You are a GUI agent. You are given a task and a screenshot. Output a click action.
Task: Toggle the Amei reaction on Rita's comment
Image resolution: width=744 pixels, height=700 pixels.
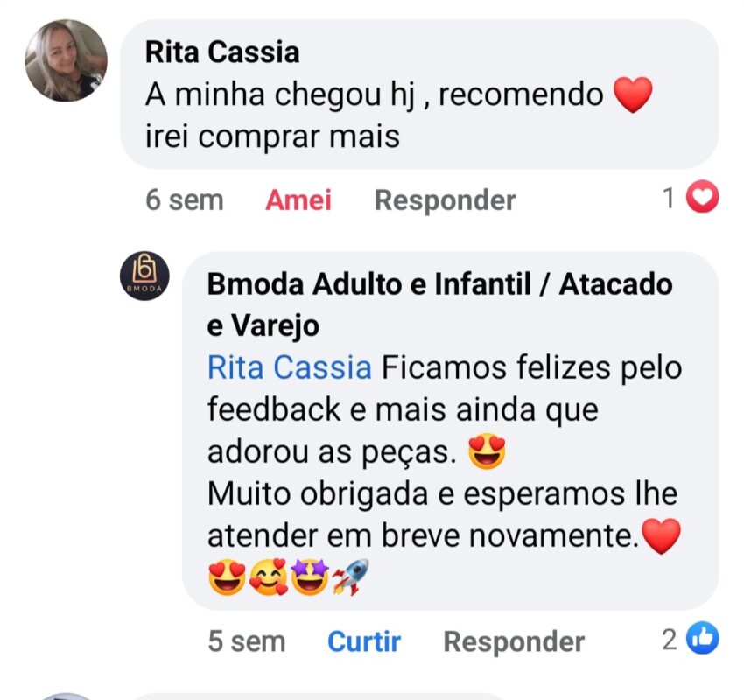(298, 200)
